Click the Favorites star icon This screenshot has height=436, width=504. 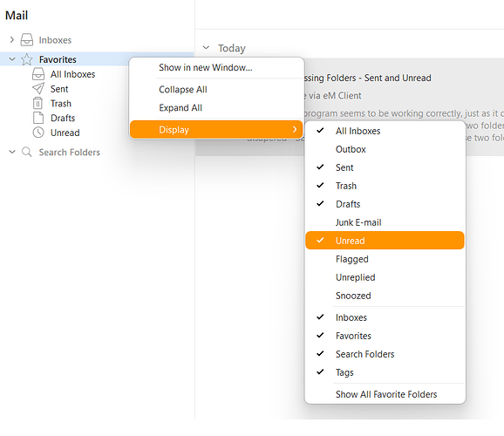click(x=27, y=59)
